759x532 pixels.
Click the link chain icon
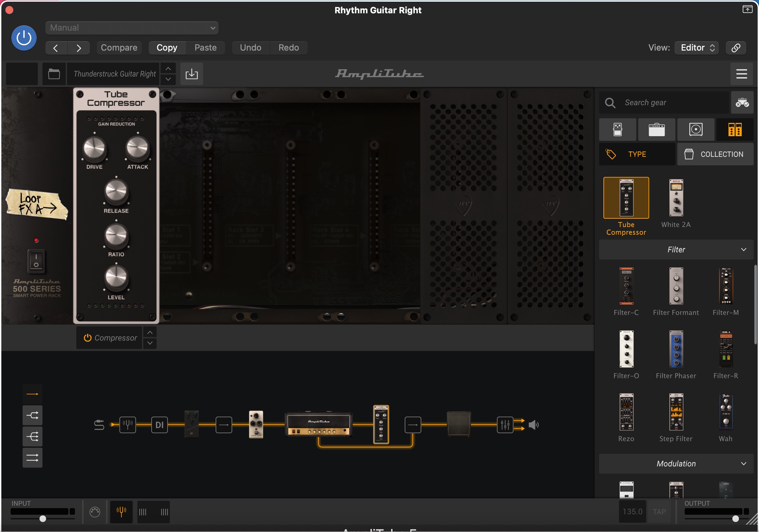736,48
